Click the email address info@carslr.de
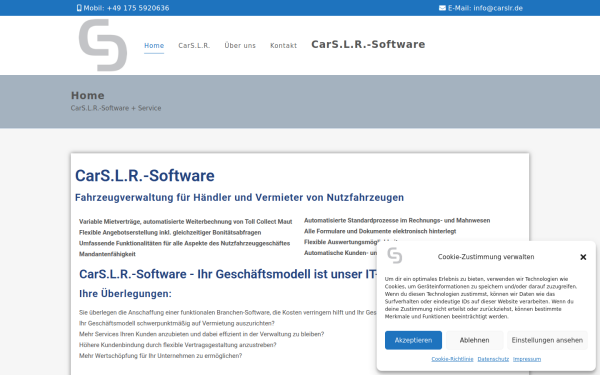The width and height of the screenshot is (600, 375). click(x=498, y=8)
